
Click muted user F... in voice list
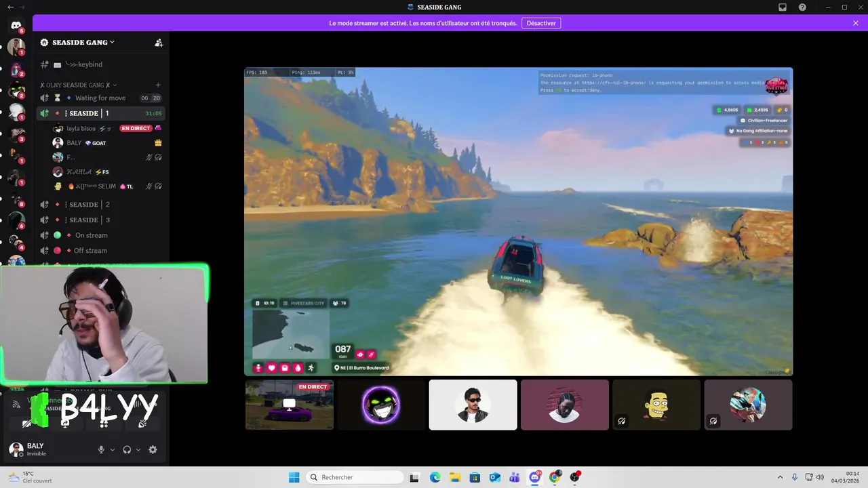tap(108, 157)
